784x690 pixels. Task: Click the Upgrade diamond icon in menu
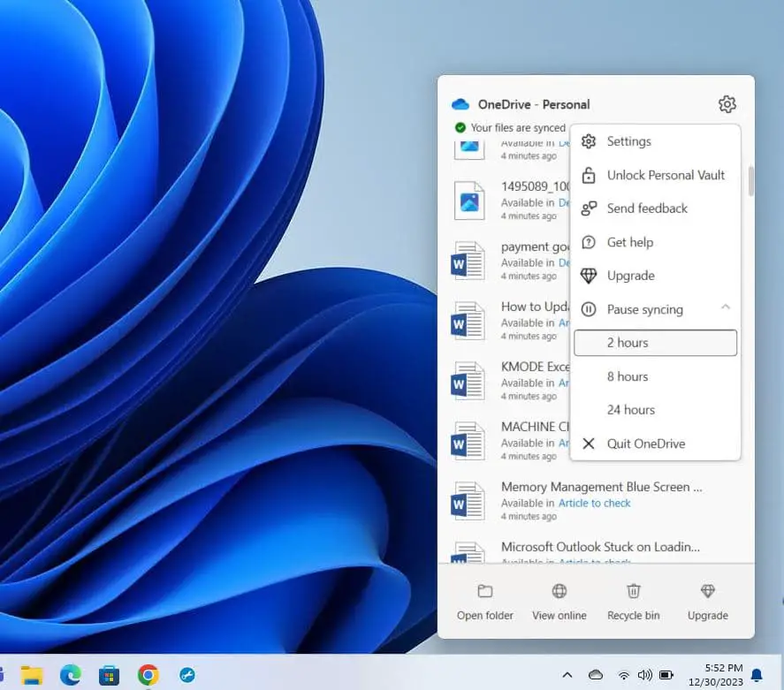pyautogui.click(x=589, y=276)
